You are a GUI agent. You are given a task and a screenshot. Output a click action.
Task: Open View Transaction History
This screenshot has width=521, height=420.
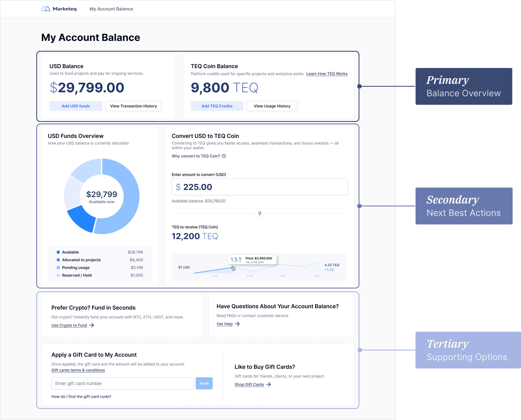point(133,106)
